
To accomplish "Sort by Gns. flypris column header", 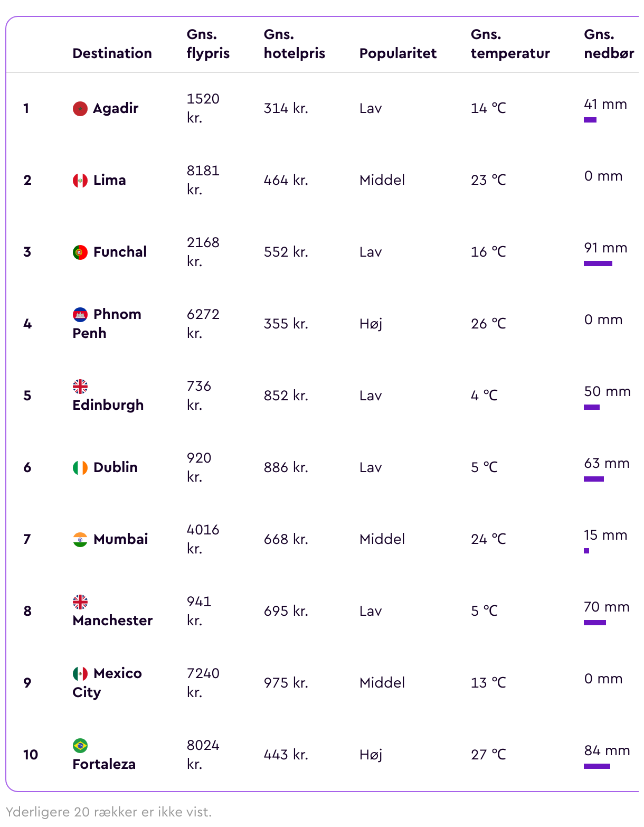I will [x=208, y=44].
